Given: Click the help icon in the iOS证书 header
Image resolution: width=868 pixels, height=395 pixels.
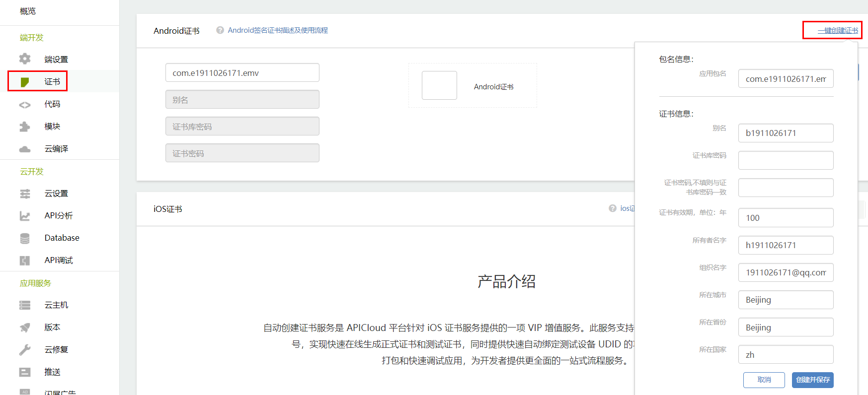Looking at the screenshot, I should [613, 208].
